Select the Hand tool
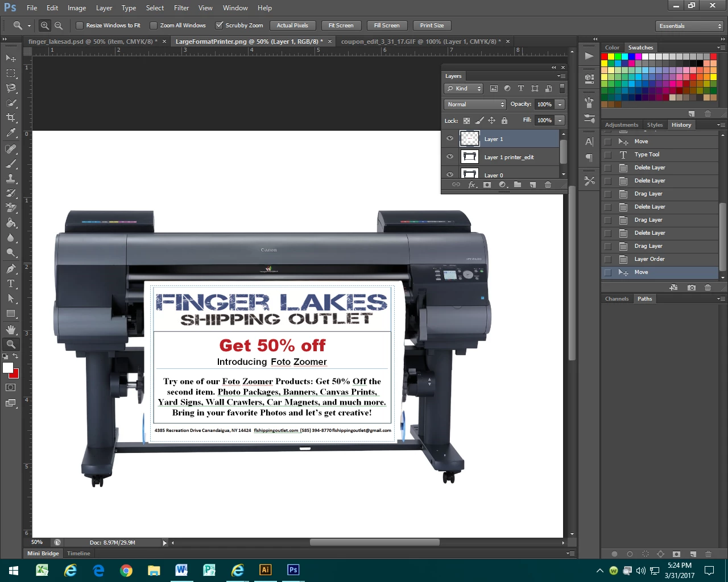This screenshot has height=582, width=728. pyautogui.click(x=11, y=329)
